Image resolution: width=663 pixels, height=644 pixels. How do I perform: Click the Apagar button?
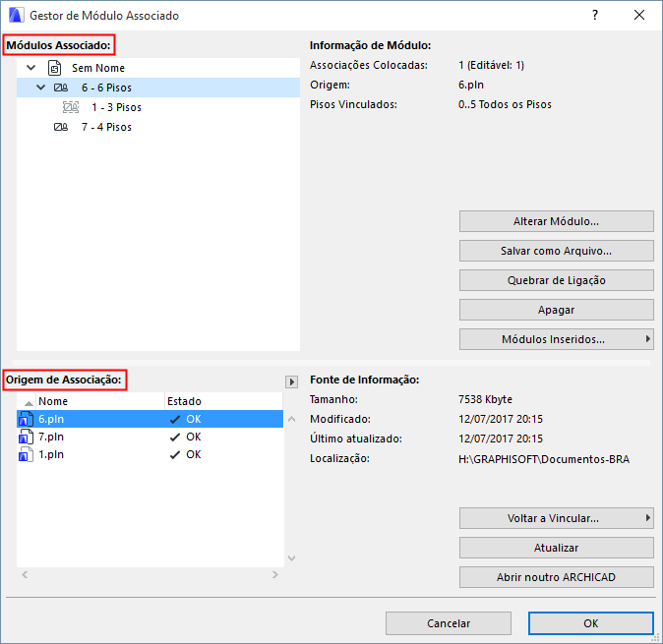pyautogui.click(x=557, y=310)
